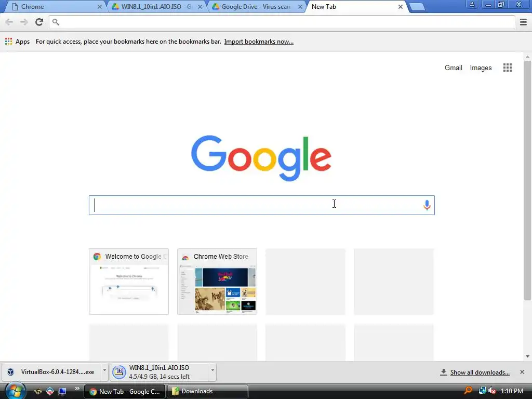Switch to New Tab Google Chrome taskbar button
Image resolution: width=532 pixels, height=399 pixels.
pos(125,391)
